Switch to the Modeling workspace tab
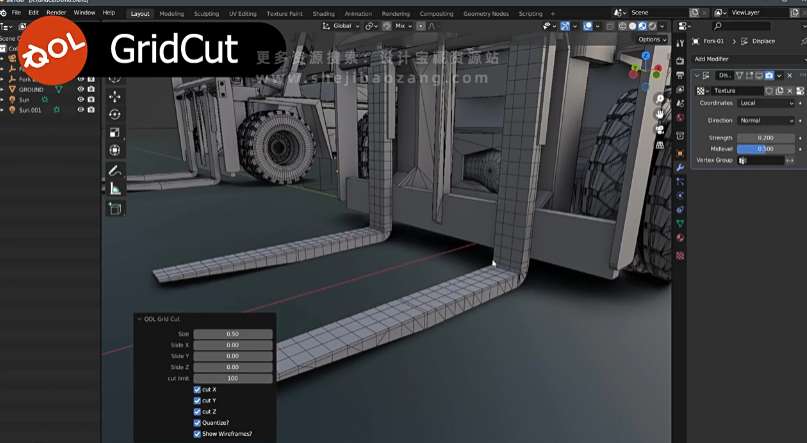Screen dimensions: 807x443 (171, 14)
